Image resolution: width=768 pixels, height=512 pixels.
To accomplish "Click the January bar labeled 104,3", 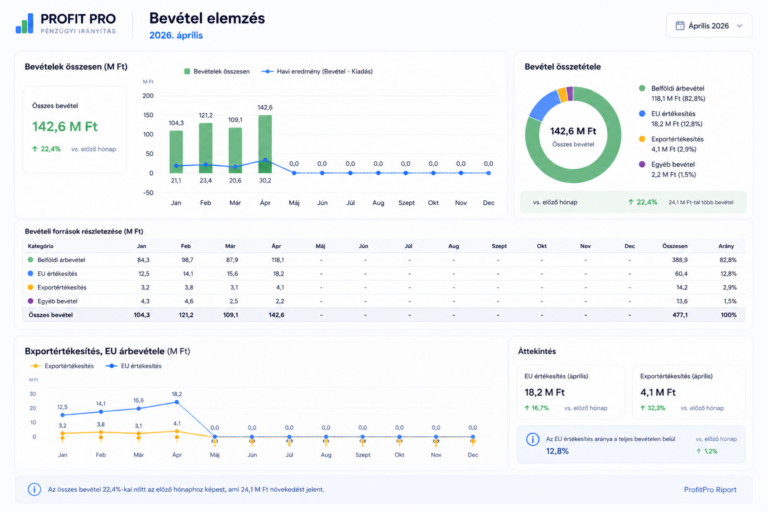I will pyautogui.click(x=176, y=152).
